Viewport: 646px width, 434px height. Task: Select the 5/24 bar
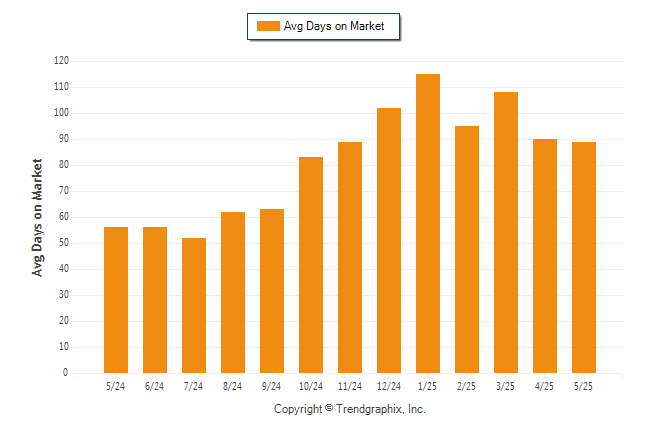(116, 300)
